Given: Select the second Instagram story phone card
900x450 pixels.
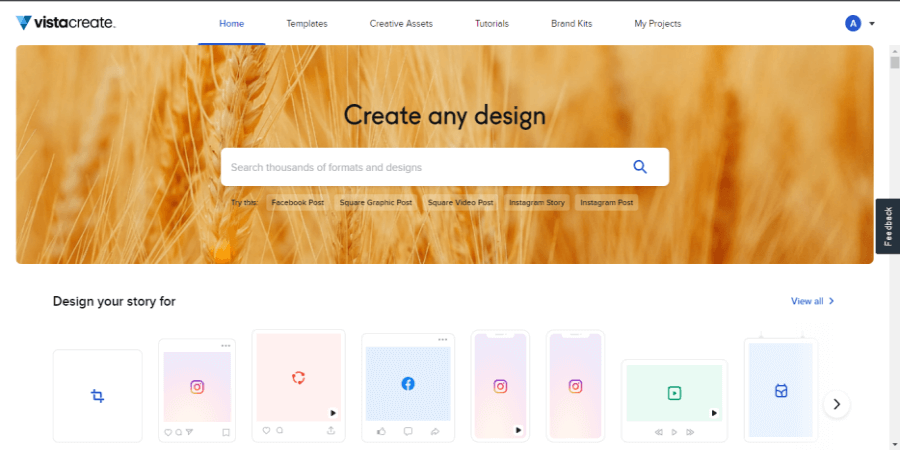Looking at the screenshot, I should [x=575, y=386].
